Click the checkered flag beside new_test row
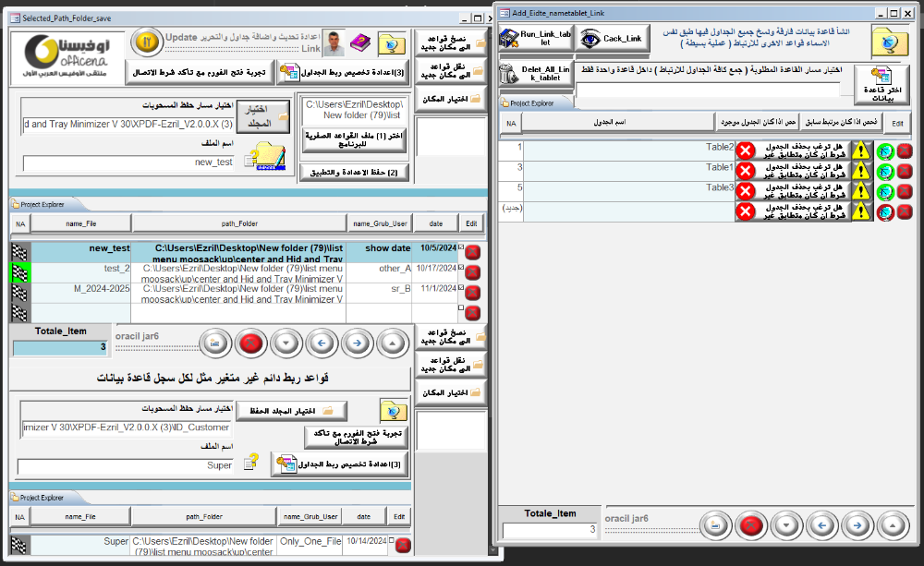Viewport: 924px width, 566px height. coord(19,251)
